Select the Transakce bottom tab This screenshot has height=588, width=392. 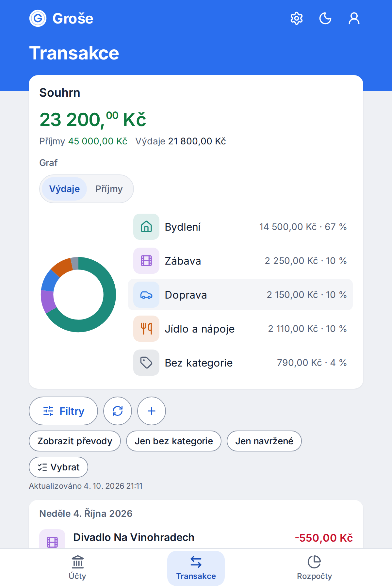(x=196, y=568)
